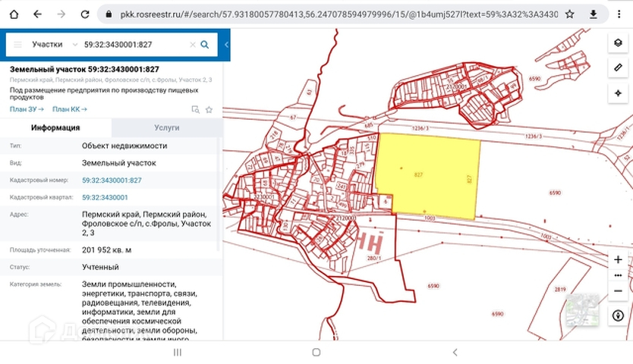
Task: Switch to the Услуги tab
Action: coord(167,128)
